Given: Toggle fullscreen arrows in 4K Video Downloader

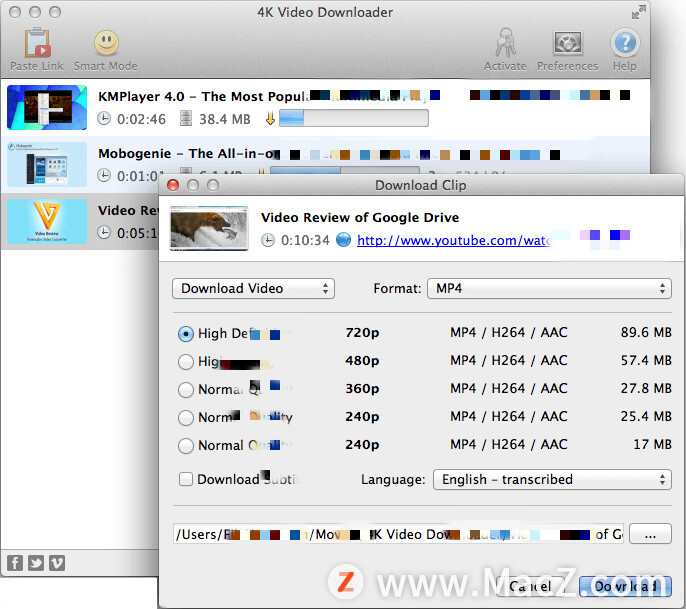Looking at the screenshot, I should click(x=638, y=12).
